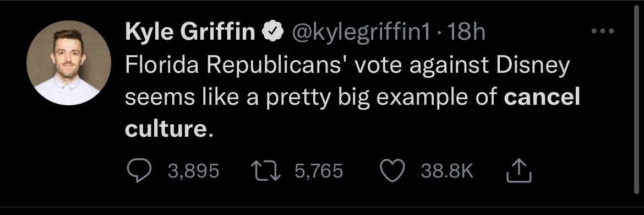Open the three-dot more options menu
Screen dimensions: 644x215
click(x=603, y=31)
